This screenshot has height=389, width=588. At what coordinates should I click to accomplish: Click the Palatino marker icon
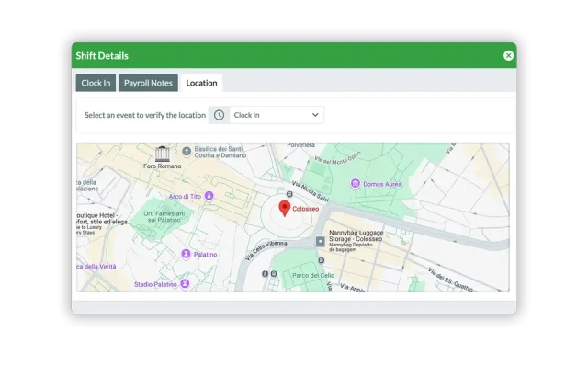pos(186,254)
